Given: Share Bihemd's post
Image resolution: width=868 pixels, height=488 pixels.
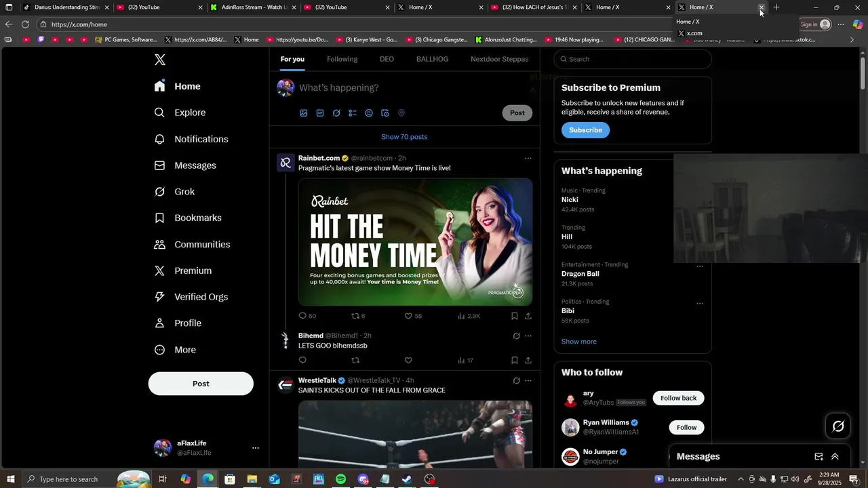Looking at the screenshot, I should 528,361.
